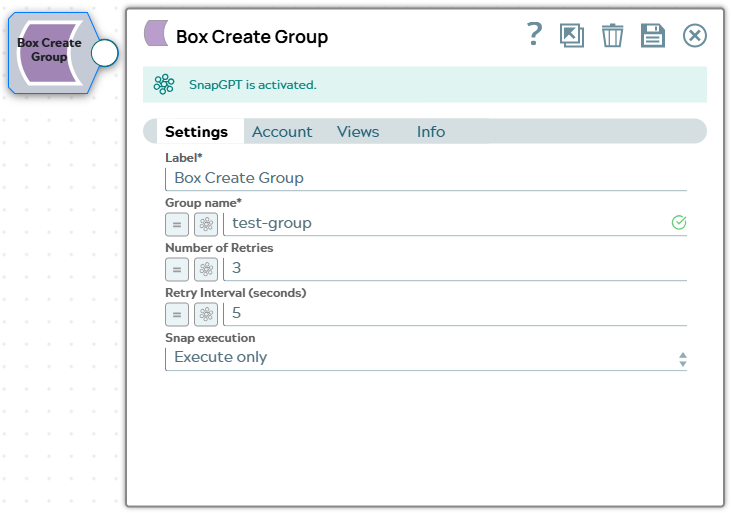The height and width of the screenshot is (513, 732).
Task: Click the Retry Interval seconds field
Action: pyautogui.click(x=455, y=313)
